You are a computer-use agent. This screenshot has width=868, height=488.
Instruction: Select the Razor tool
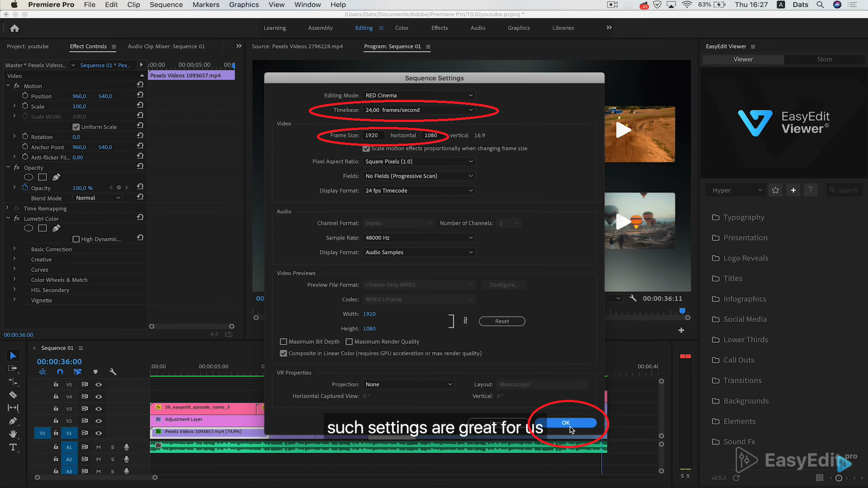click(13, 394)
